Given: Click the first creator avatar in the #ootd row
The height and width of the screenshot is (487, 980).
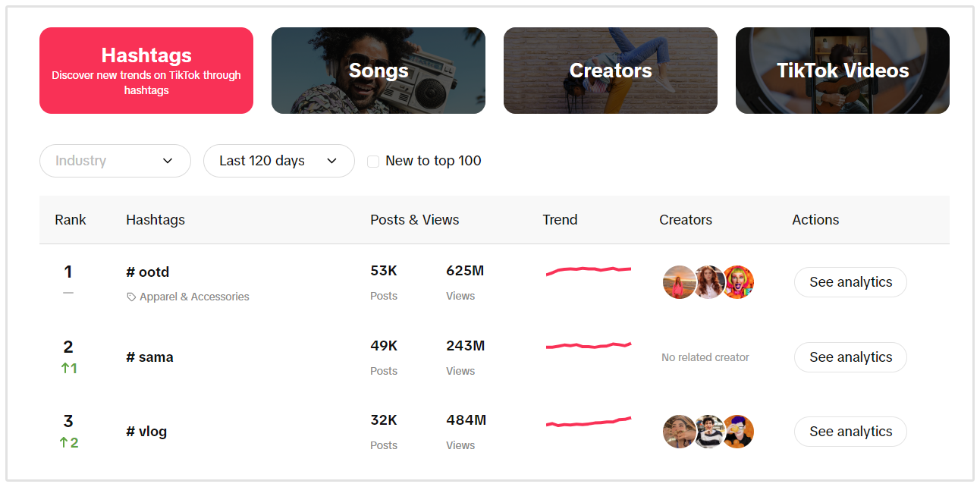Looking at the screenshot, I should [x=680, y=281].
